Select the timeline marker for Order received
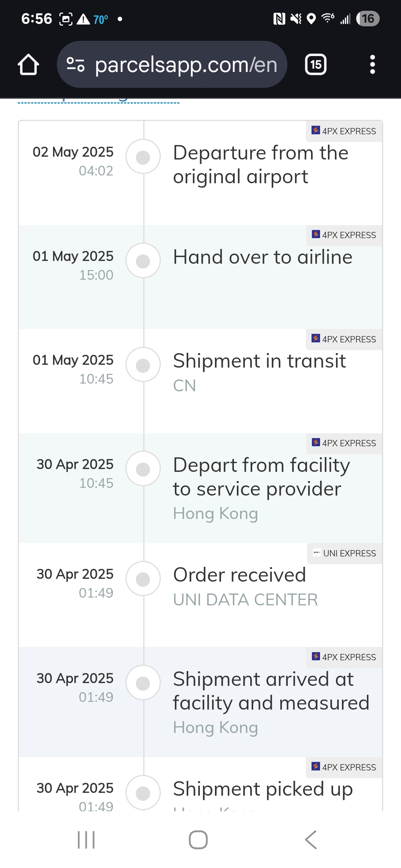This screenshot has width=401, height=868. pos(143,579)
